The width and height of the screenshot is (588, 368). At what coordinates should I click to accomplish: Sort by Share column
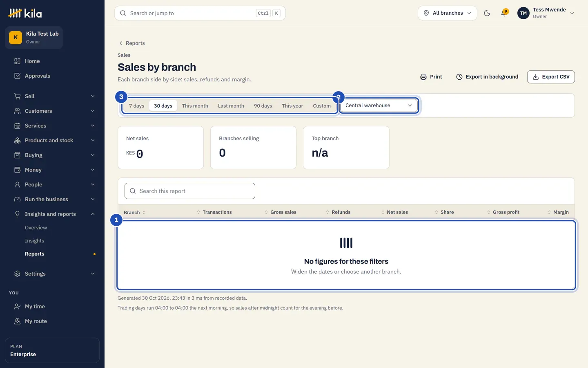click(x=444, y=212)
